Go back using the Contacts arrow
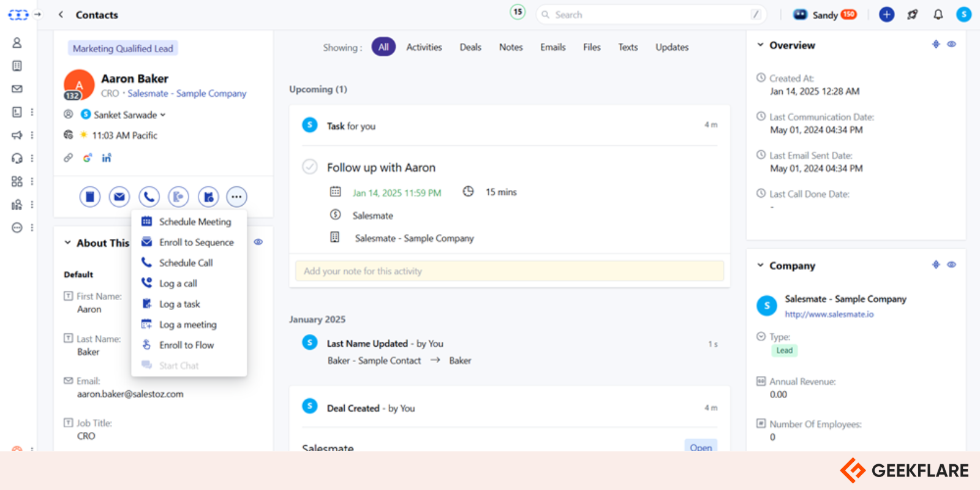 point(61,14)
